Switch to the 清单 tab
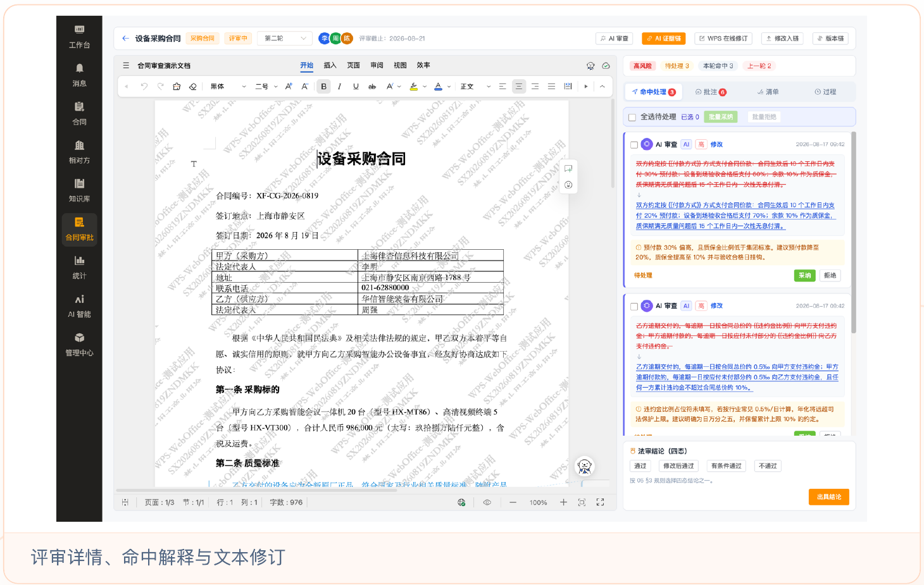Image resolution: width=924 pixels, height=585 pixels. point(768,92)
